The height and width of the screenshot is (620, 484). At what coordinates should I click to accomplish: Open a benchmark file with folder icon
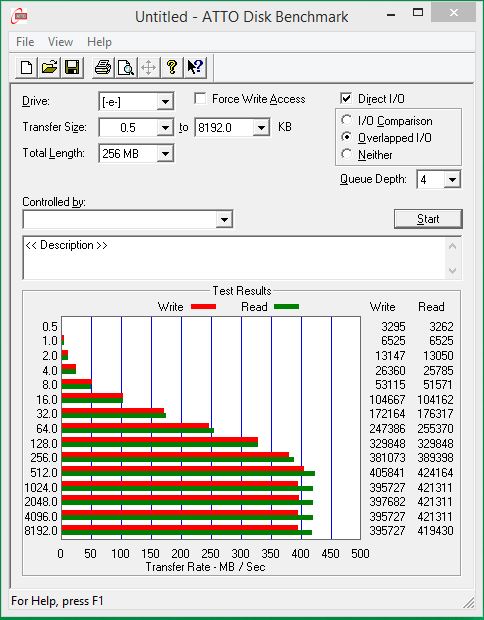coord(49,67)
